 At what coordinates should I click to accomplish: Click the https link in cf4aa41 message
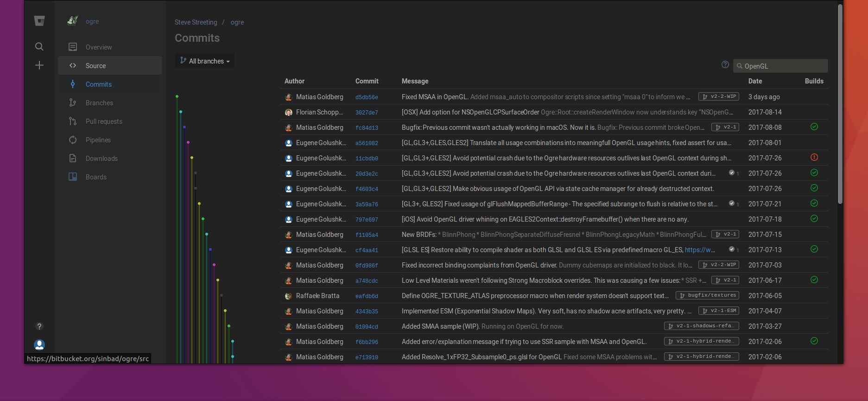pos(700,250)
